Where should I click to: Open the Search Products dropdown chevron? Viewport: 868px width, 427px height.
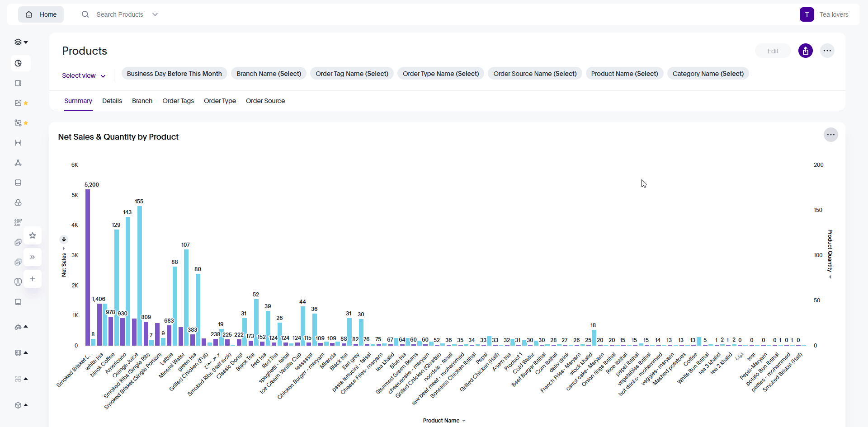155,14
